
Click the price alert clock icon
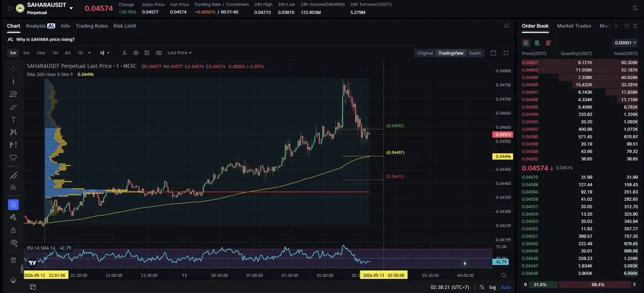pyautogui.click(x=136, y=53)
